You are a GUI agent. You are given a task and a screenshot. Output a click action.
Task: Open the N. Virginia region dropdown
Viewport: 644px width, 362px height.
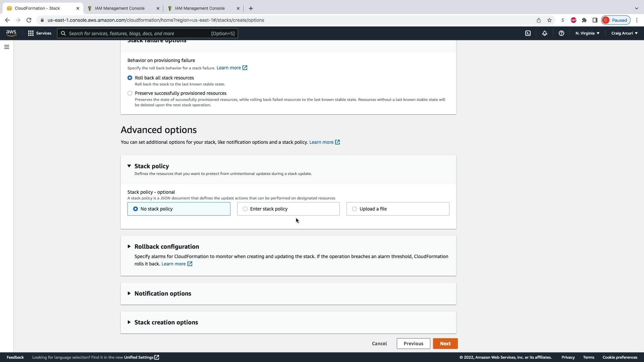pyautogui.click(x=587, y=33)
